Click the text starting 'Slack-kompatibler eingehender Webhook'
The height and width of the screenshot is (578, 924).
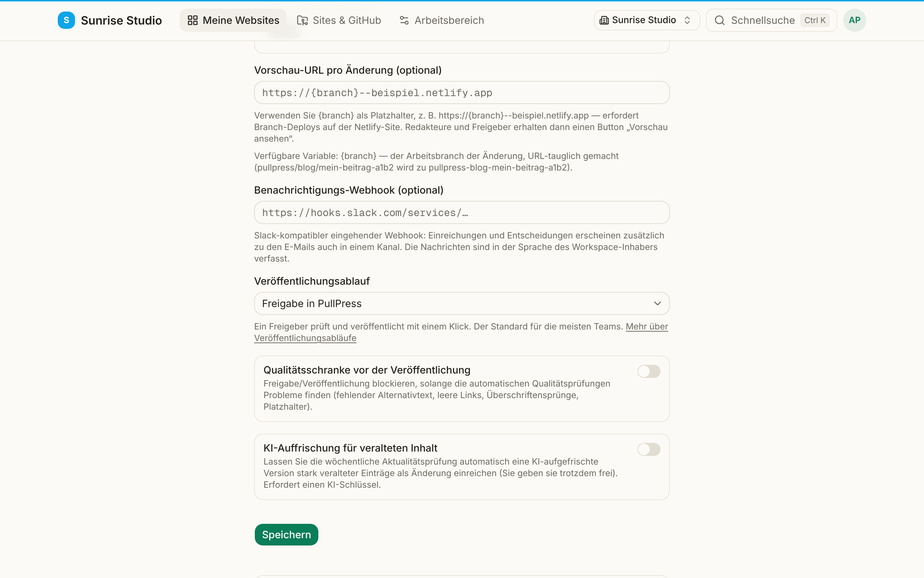459,247
